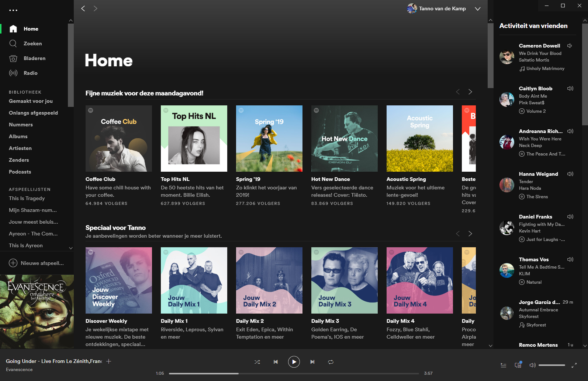Click speaker icon next to Caitlyn Bloob
Viewport: 588px width, 381px height.
pos(570,88)
